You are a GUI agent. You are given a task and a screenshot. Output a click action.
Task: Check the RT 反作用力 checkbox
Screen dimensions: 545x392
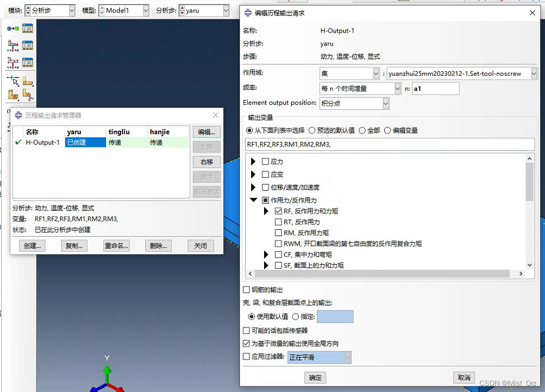tap(278, 222)
